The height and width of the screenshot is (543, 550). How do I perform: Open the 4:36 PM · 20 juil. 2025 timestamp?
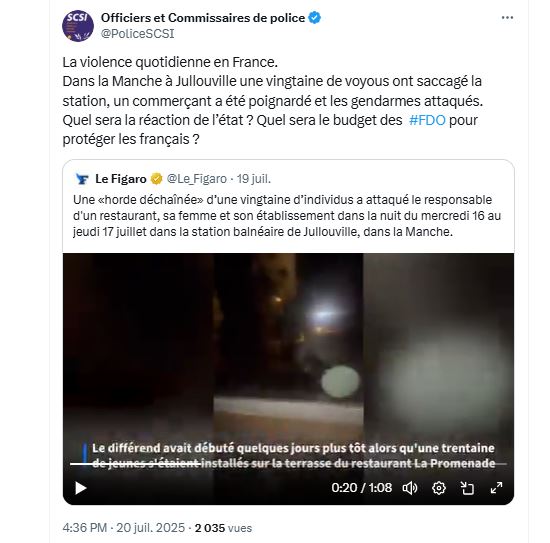(123, 528)
